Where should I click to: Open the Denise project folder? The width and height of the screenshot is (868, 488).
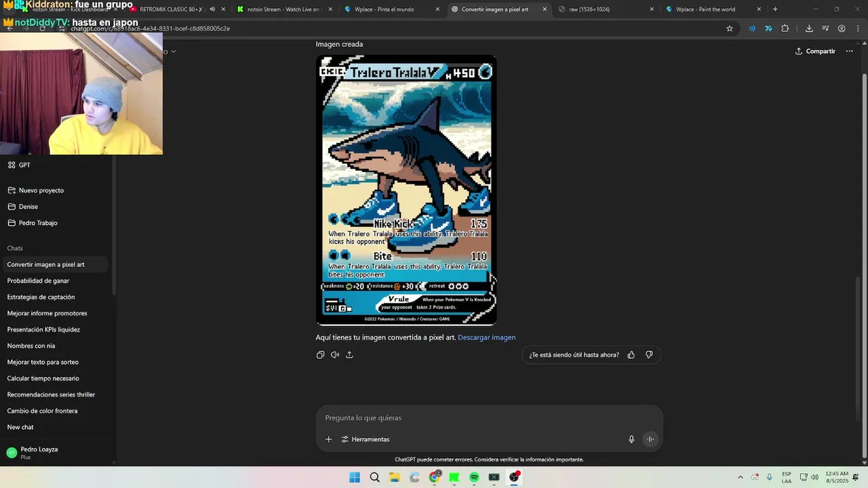click(23, 207)
